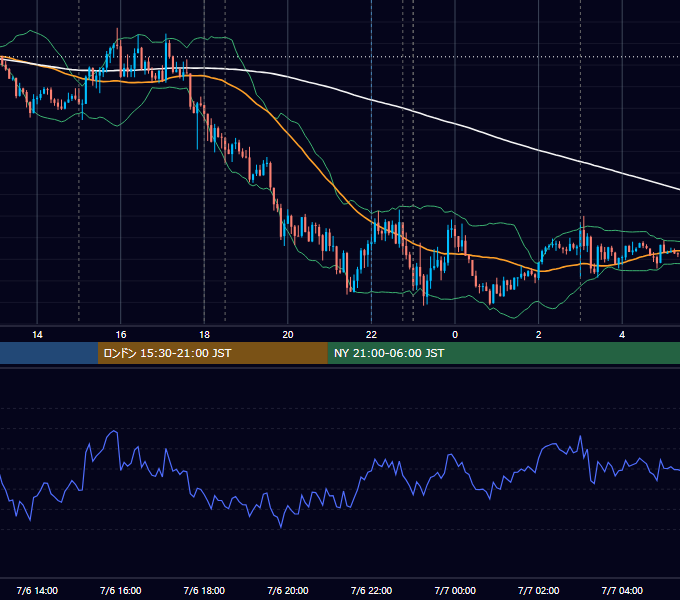Click the '22' hour label on time axis
Screen dimensions: 680x600
click(371, 335)
